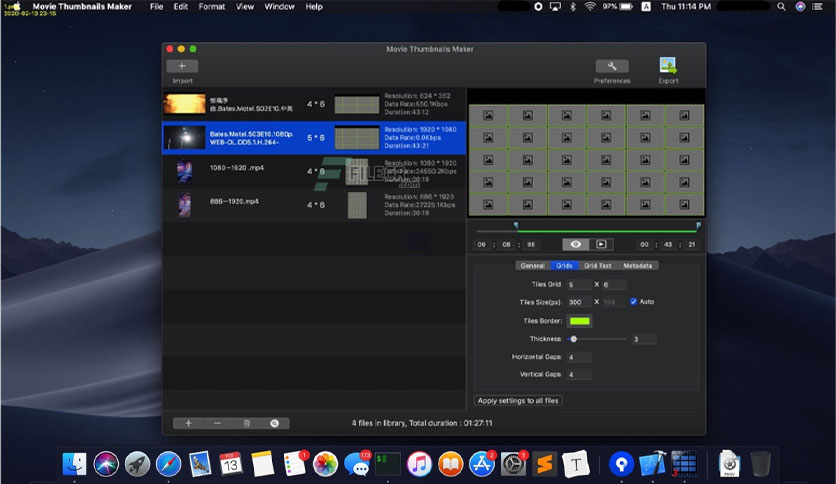The width and height of the screenshot is (836, 484).
Task: Select the 886-1920.mp4 file row
Action: pyautogui.click(x=314, y=205)
